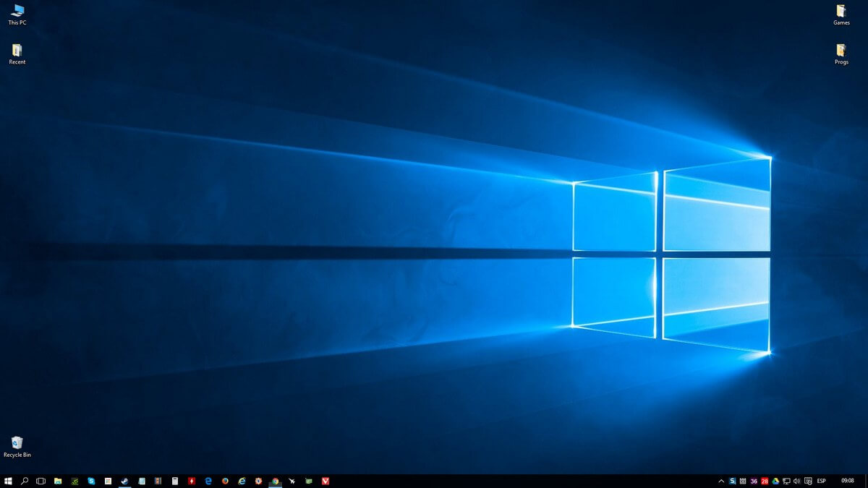The height and width of the screenshot is (488, 868).
Task: Launch Firefox from the taskbar
Action: (x=225, y=481)
